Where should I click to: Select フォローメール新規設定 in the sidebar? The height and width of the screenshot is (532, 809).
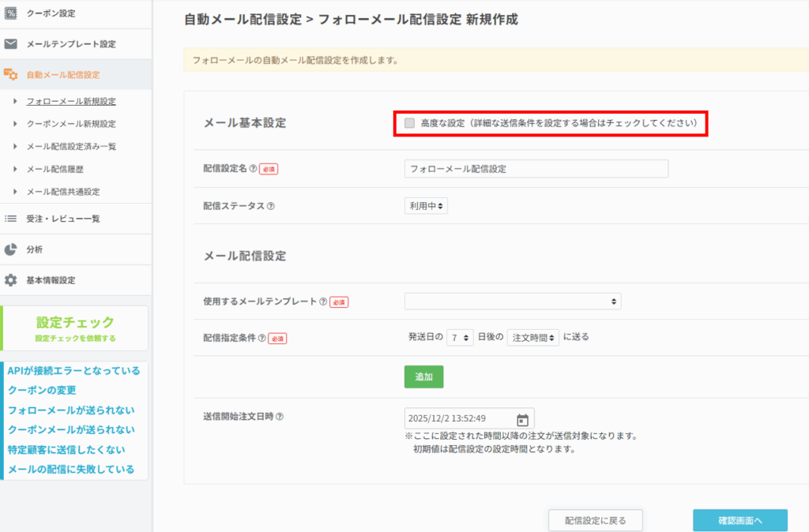click(x=71, y=102)
